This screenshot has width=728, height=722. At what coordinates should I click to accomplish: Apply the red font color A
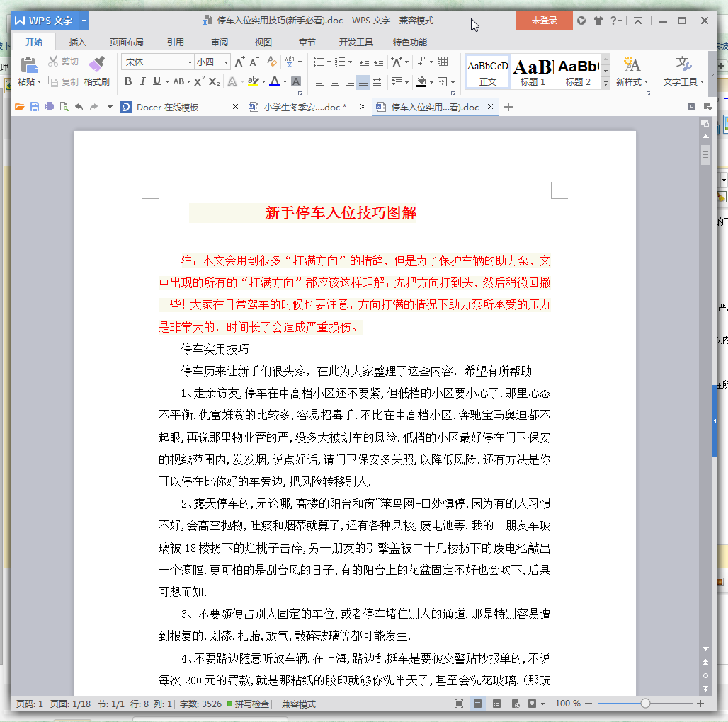[274, 81]
